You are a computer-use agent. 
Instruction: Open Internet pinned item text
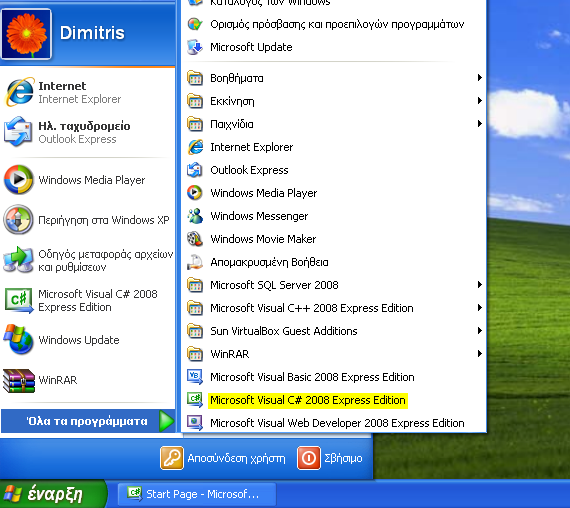tap(62, 86)
